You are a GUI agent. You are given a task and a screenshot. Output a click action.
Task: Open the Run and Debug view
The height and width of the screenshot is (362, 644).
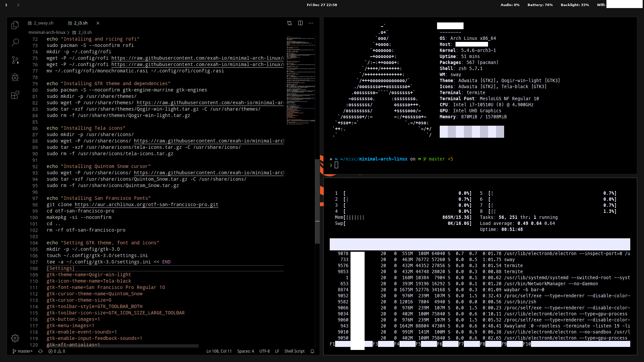(x=15, y=77)
